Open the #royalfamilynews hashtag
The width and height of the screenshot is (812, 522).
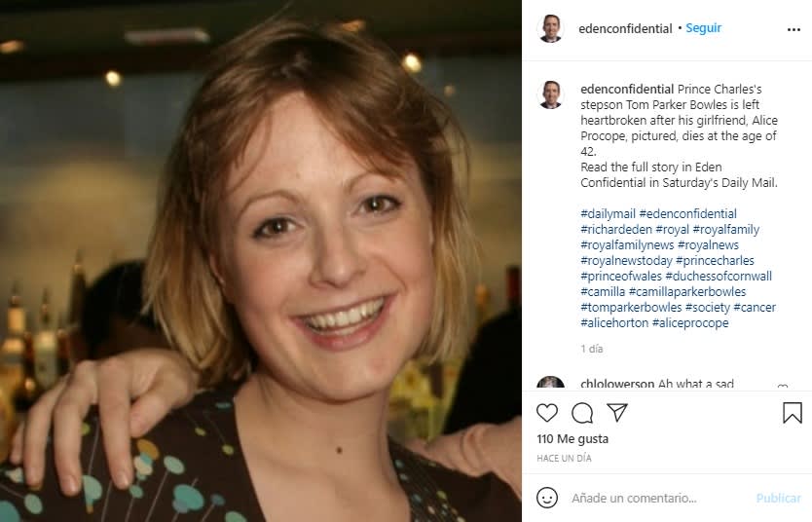point(626,245)
